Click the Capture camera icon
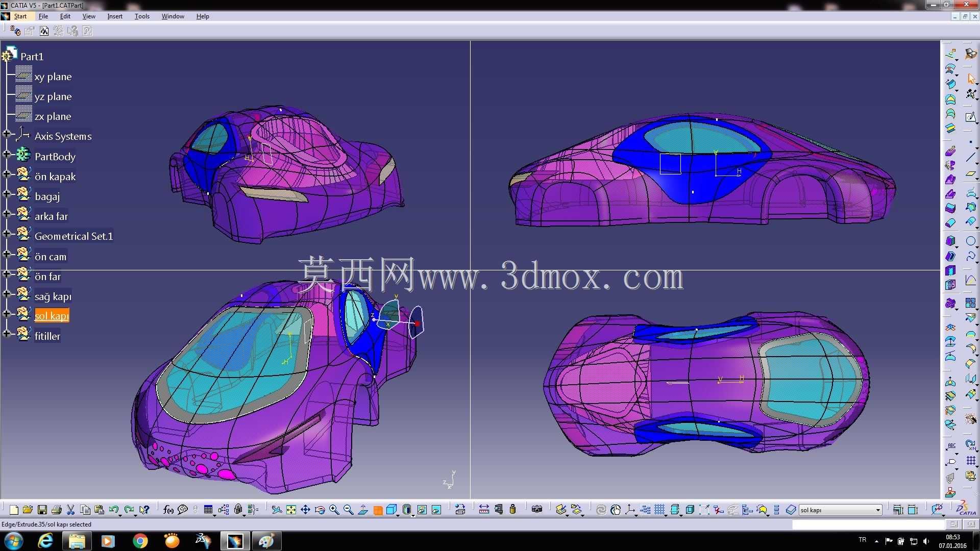 (x=536, y=509)
